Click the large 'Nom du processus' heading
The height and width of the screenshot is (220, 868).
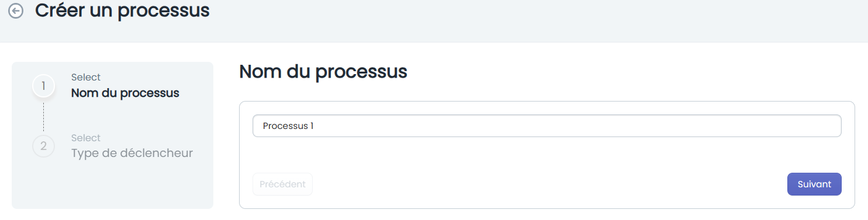pyautogui.click(x=323, y=72)
